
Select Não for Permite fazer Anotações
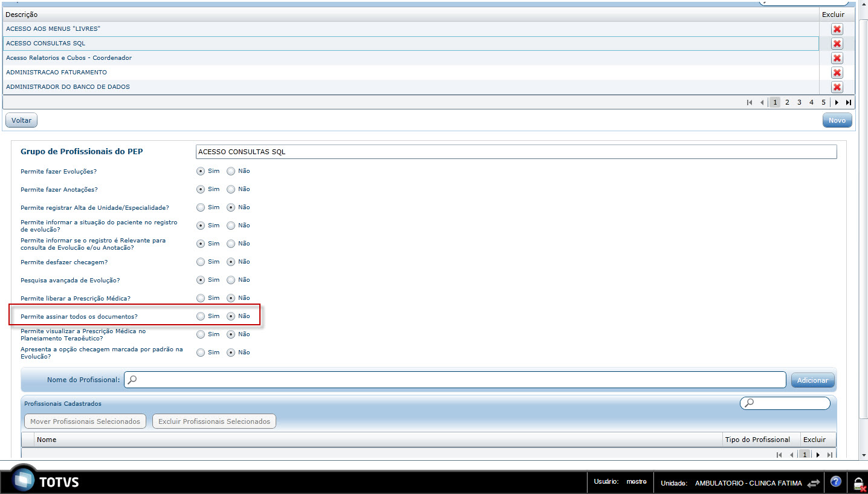click(231, 189)
